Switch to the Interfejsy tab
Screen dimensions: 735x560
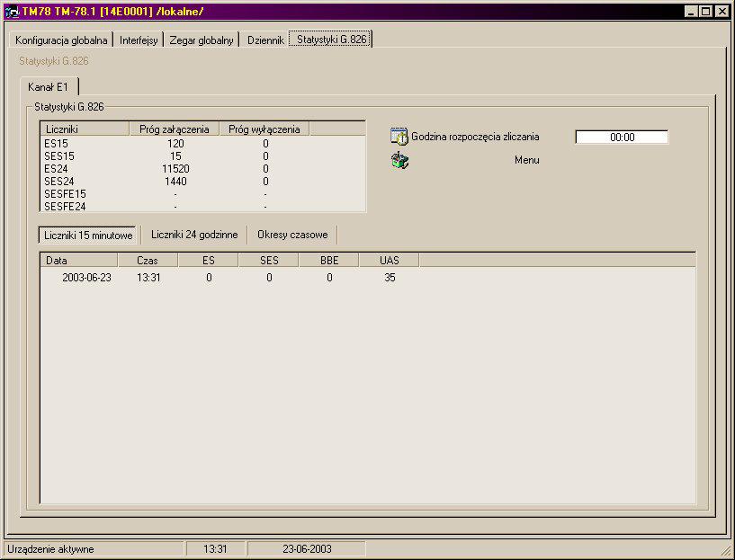tap(139, 40)
